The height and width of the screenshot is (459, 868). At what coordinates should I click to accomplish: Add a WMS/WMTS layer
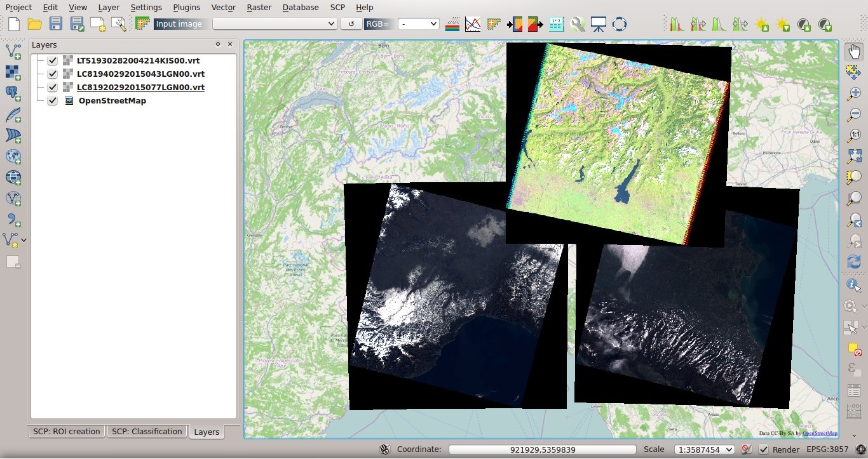(x=13, y=177)
